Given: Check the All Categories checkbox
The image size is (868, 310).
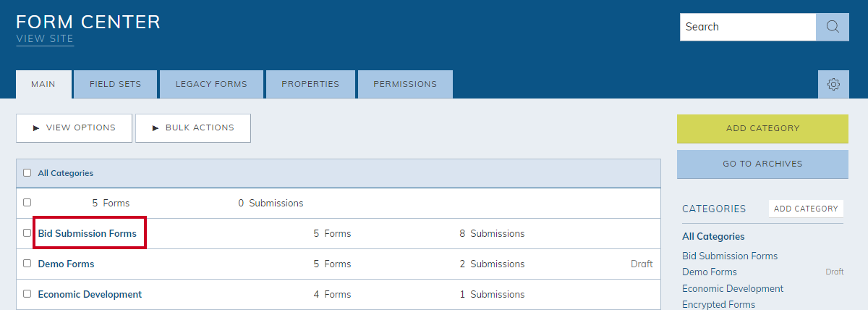Looking at the screenshot, I should click(x=27, y=173).
